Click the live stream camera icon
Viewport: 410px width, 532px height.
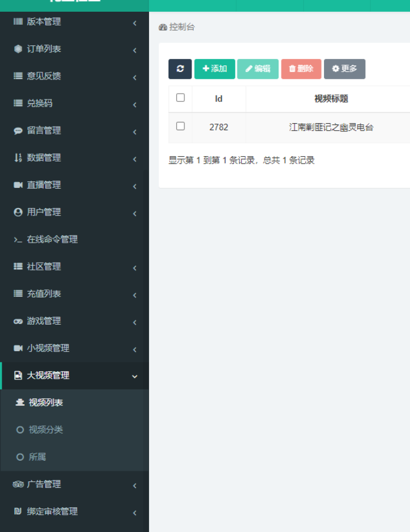click(18, 185)
